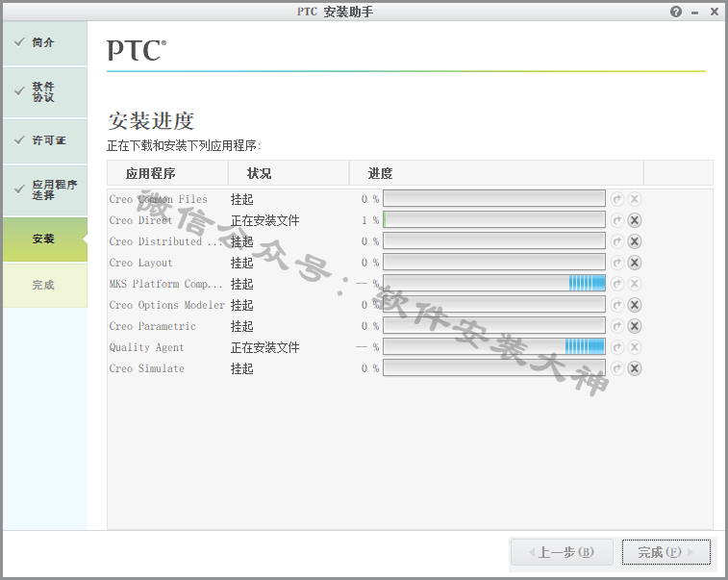This screenshot has height=580, width=728.
Task: Cancel the Creo Options Modeler installation
Action: pyautogui.click(x=635, y=305)
